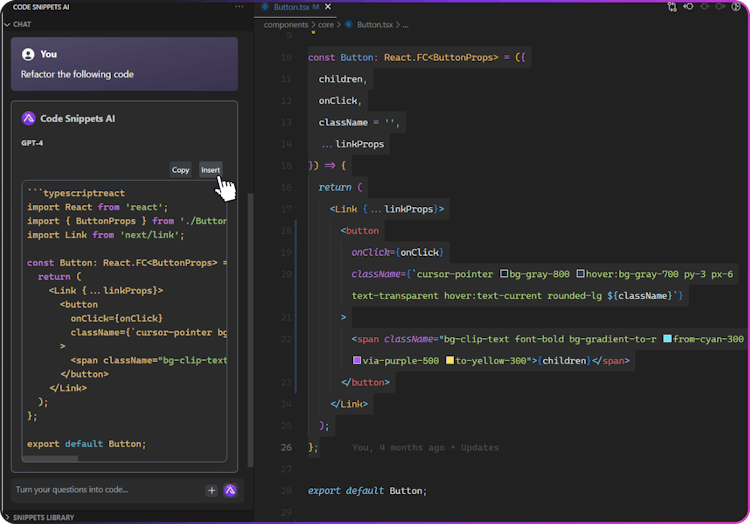The width and height of the screenshot is (750, 524).
Task: Click the user avatar icon next to You
Action: [x=28, y=54]
